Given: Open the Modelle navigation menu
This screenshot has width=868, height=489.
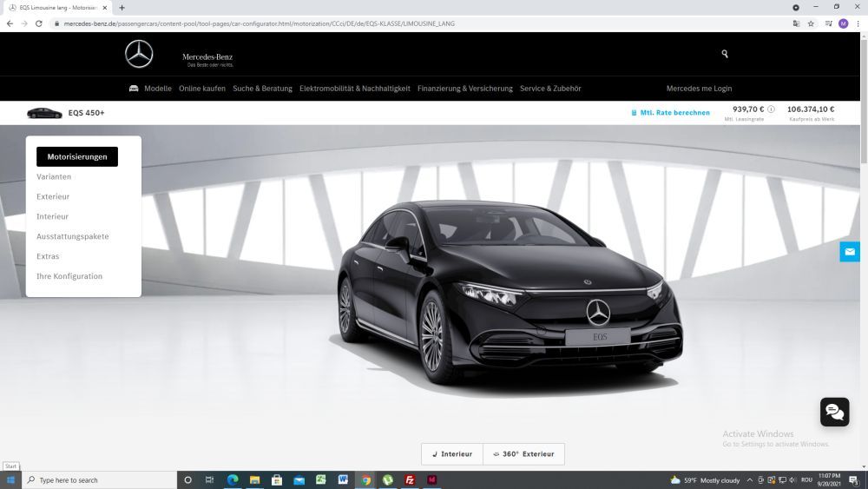Looking at the screenshot, I should pos(158,89).
